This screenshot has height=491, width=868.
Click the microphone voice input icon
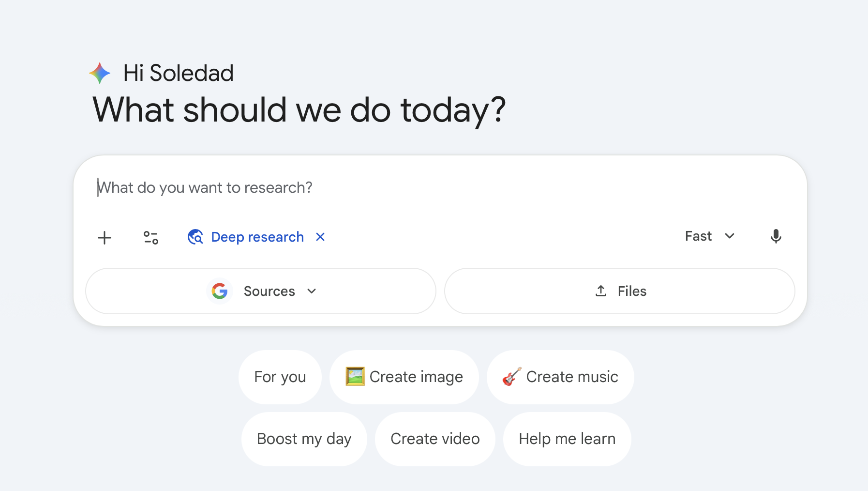pyautogui.click(x=776, y=236)
